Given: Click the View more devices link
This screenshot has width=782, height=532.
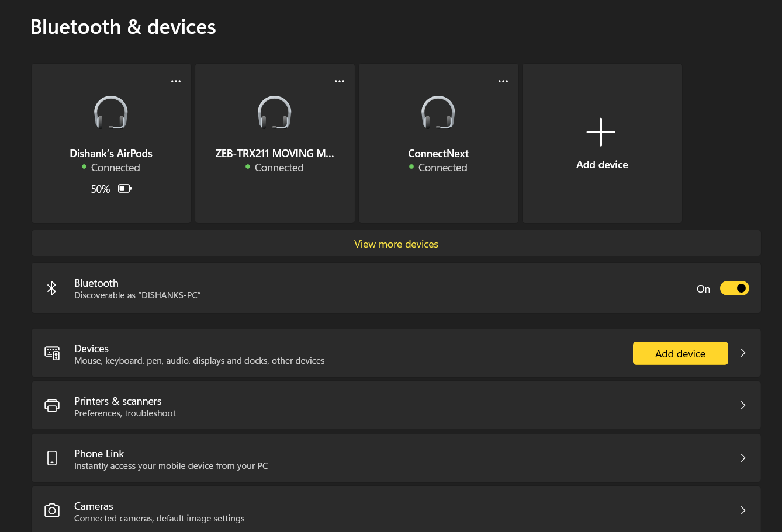Looking at the screenshot, I should click(396, 244).
